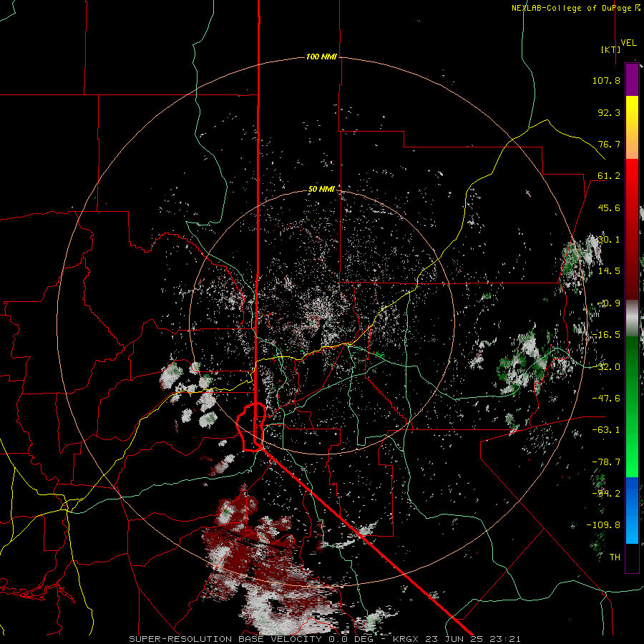Image resolution: width=644 pixels, height=644 pixels.
Task: Click the 100 NMI range ring label
Action: pos(321,57)
